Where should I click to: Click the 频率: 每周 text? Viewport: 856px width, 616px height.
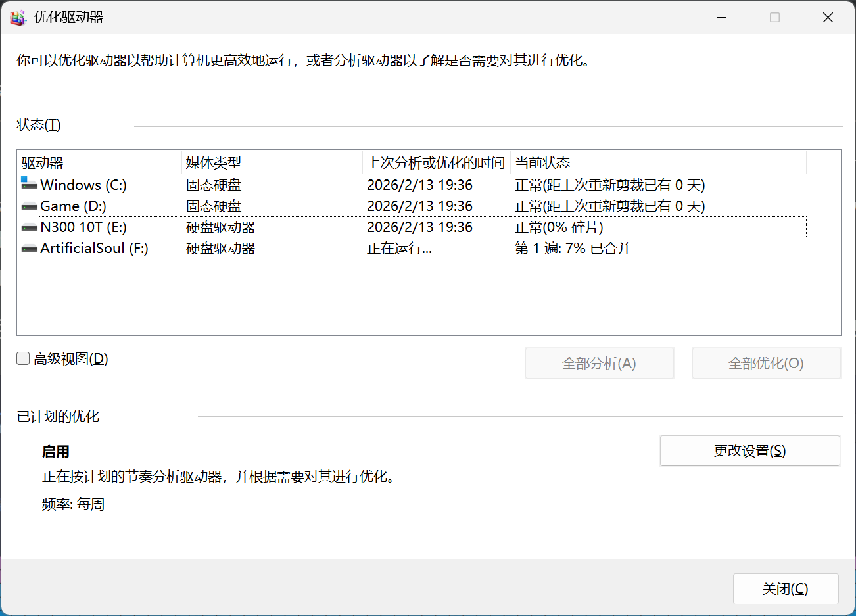[x=73, y=504]
